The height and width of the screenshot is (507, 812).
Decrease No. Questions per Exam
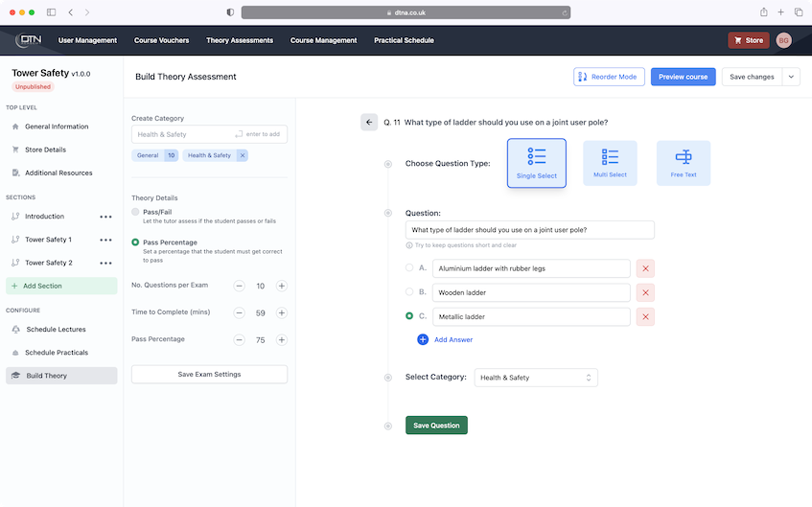239,286
